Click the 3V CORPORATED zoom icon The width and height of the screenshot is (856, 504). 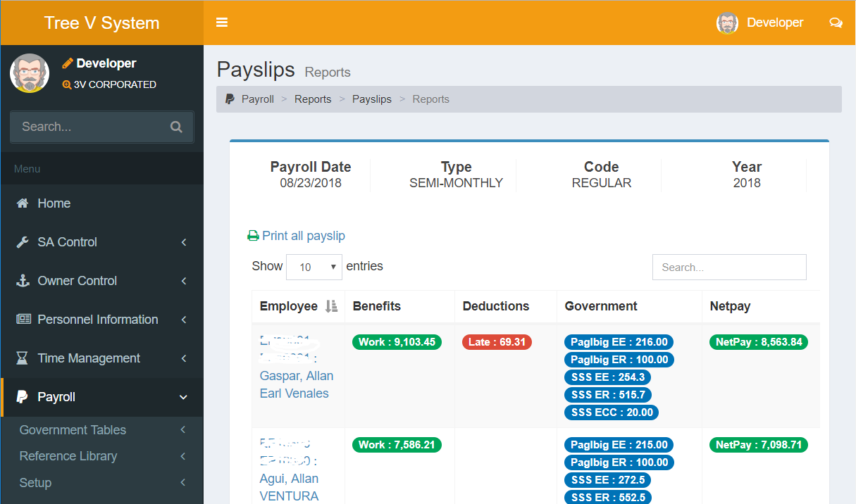67,84
